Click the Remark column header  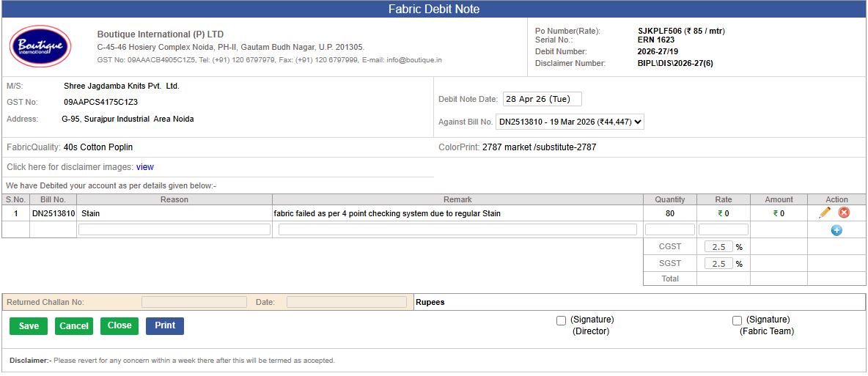click(x=457, y=199)
